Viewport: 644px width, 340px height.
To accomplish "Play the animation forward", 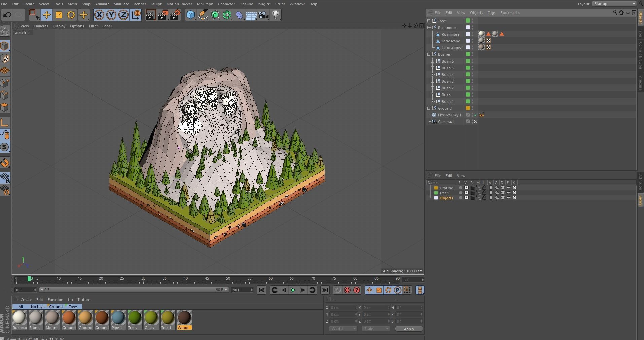I will [293, 290].
